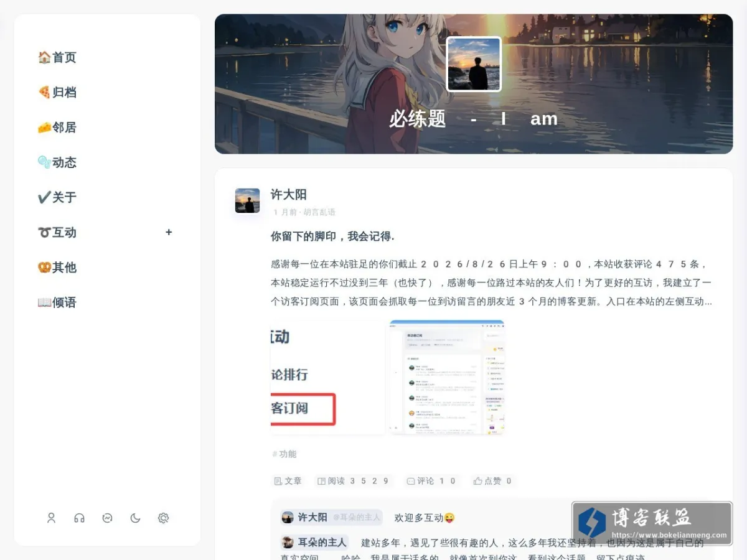The image size is (747, 560).
Task: Toggle dark mode with the moon icon
Action: pyautogui.click(x=135, y=518)
